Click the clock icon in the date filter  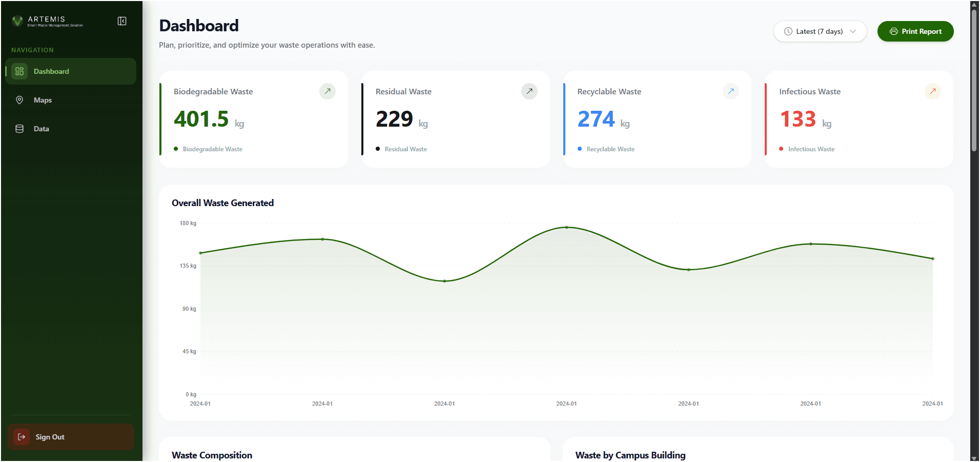point(788,31)
